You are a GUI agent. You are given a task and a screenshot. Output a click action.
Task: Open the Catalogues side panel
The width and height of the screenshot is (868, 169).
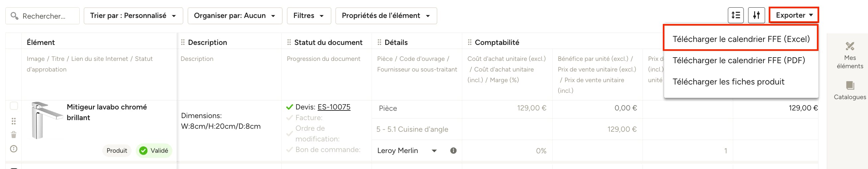click(850, 90)
